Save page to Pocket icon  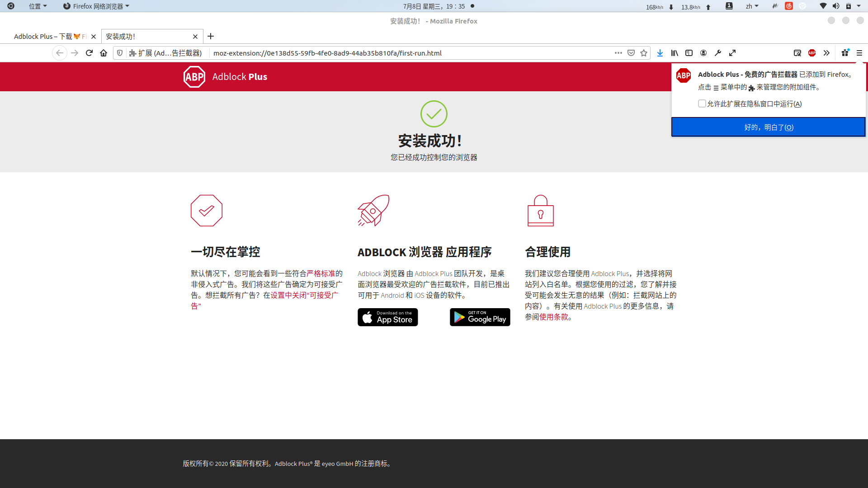[x=631, y=53]
